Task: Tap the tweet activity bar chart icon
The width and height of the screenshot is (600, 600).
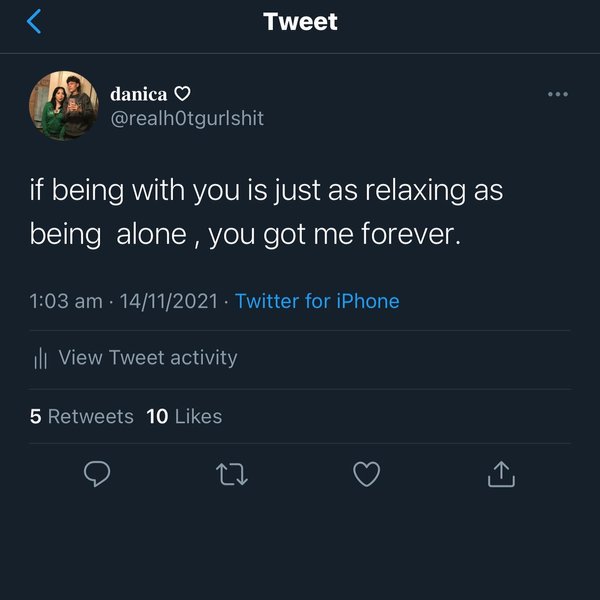Action: [41, 358]
